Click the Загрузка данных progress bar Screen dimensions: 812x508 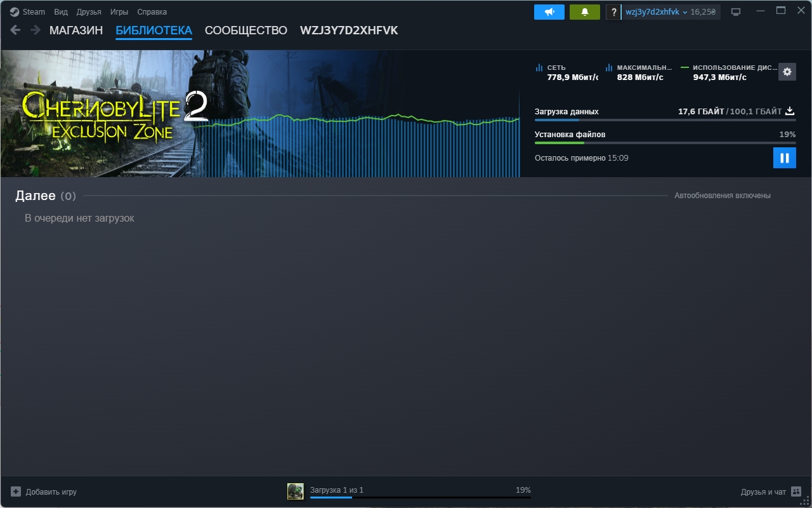[x=665, y=119]
